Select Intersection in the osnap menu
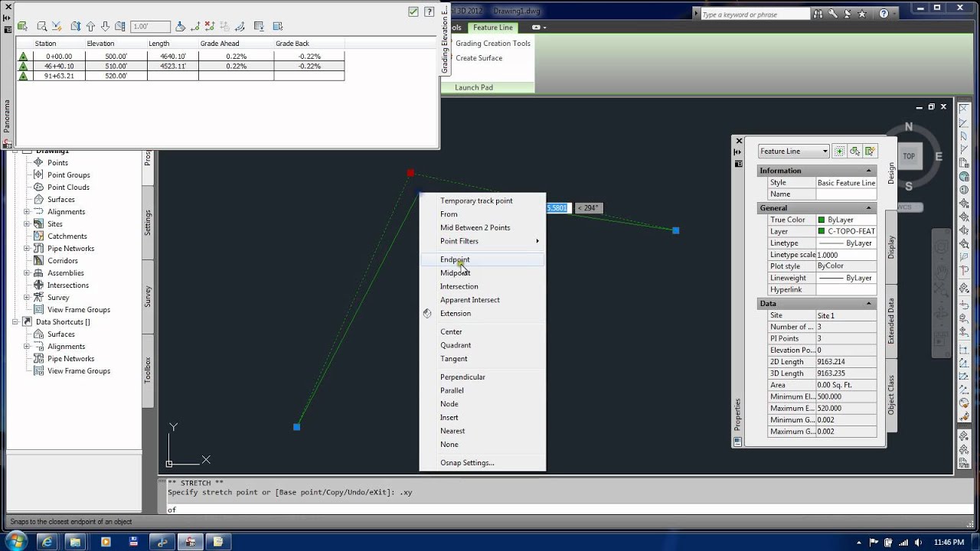The height and width of the screenshot is (551, 980). [482, 286]
